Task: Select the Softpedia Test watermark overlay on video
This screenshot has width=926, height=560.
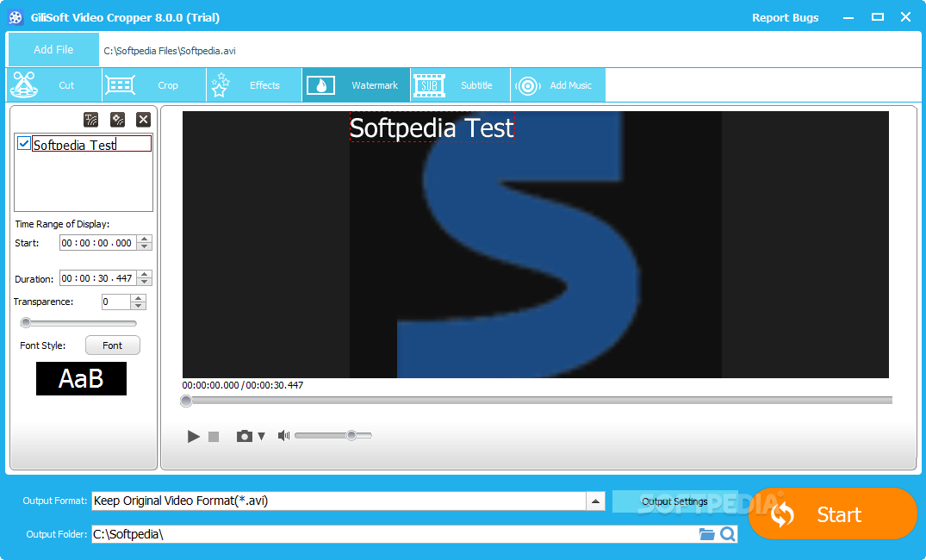Action: click(x=432, y=128)
